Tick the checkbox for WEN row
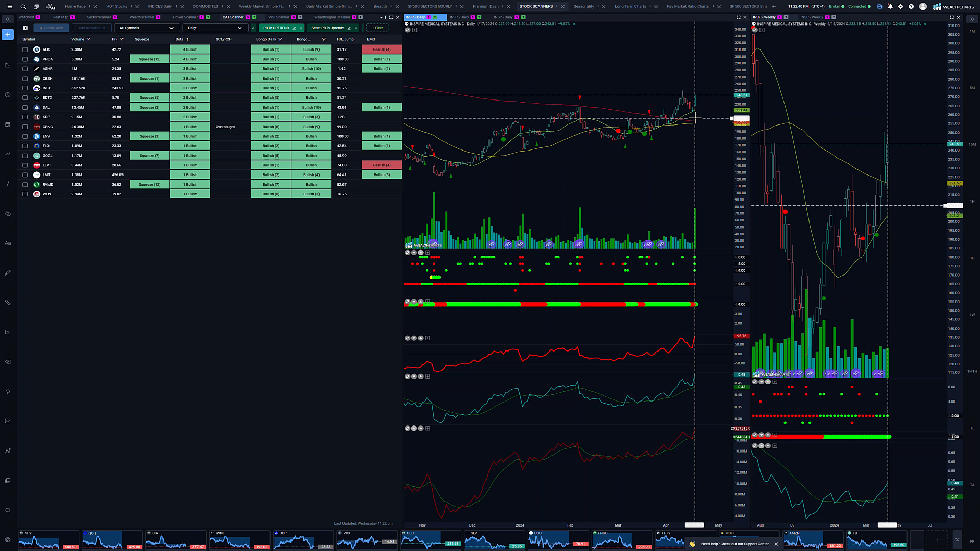The height and width of the screenshot is (551, 980). pyautogui.click(x=25, y=194)
